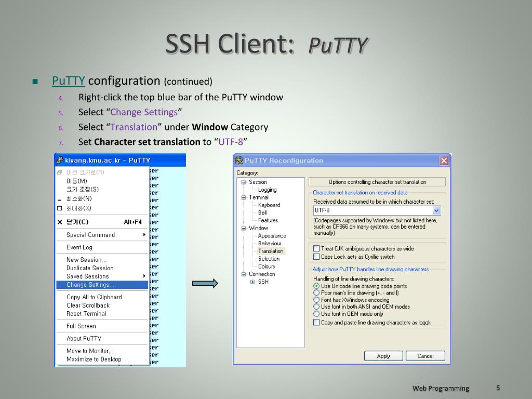The image size is (532, 399).
Task: Select Keyboard in the Category tree
Action: 269,205
